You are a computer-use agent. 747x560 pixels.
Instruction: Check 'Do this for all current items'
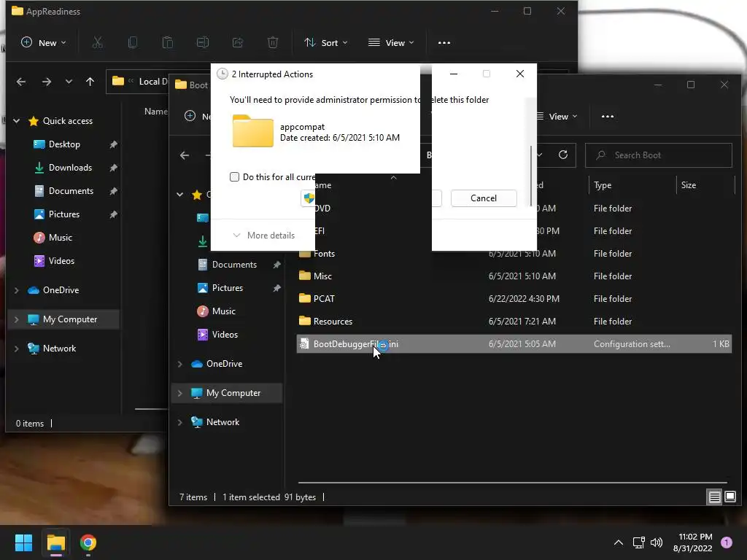pyautogui.click(x=234, y=177)
